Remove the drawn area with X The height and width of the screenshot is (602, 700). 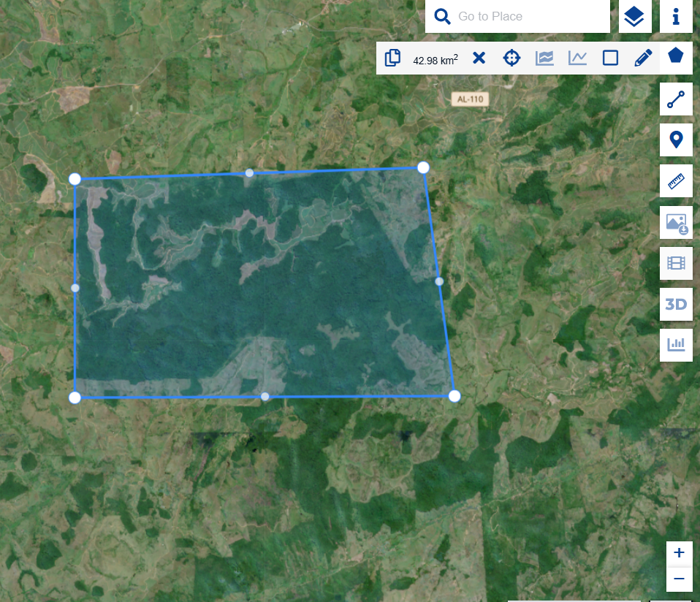pyautogui.click(x=479, y=58)
